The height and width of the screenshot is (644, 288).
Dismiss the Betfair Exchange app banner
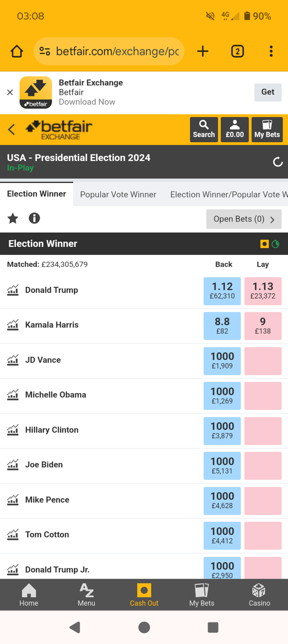point(10,92)
